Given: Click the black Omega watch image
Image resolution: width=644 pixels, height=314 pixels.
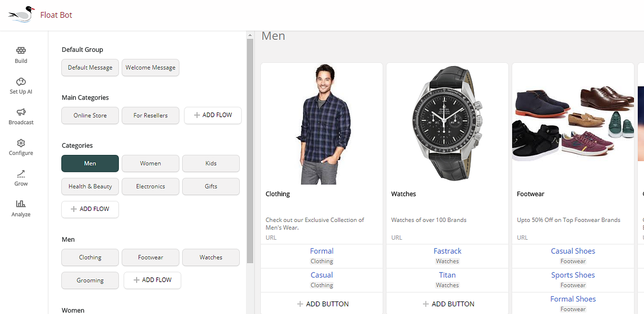Looking at the screenshot, I should [x=447, y=124].
